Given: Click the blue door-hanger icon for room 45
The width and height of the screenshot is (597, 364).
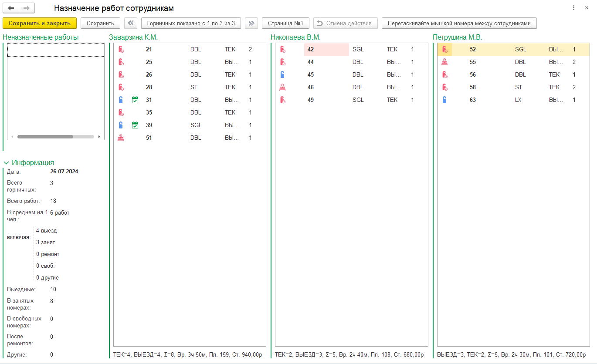Looking at the screenshot, I should (282, 75).
